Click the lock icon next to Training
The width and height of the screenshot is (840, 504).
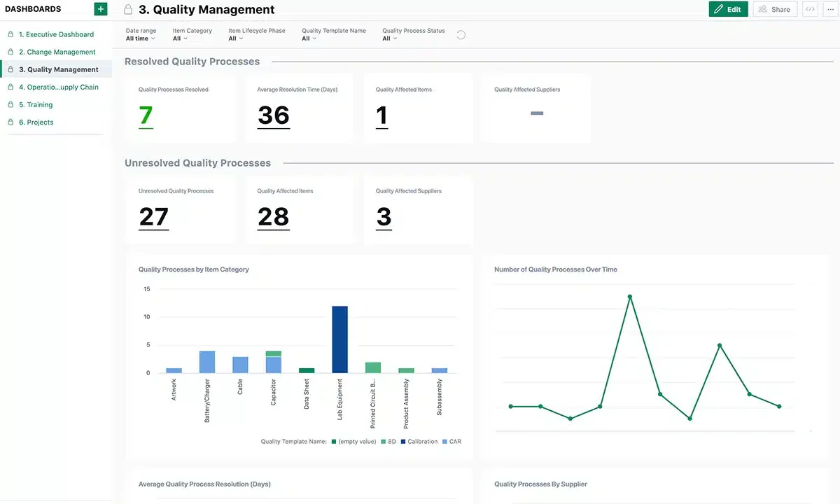coord(10,104)
